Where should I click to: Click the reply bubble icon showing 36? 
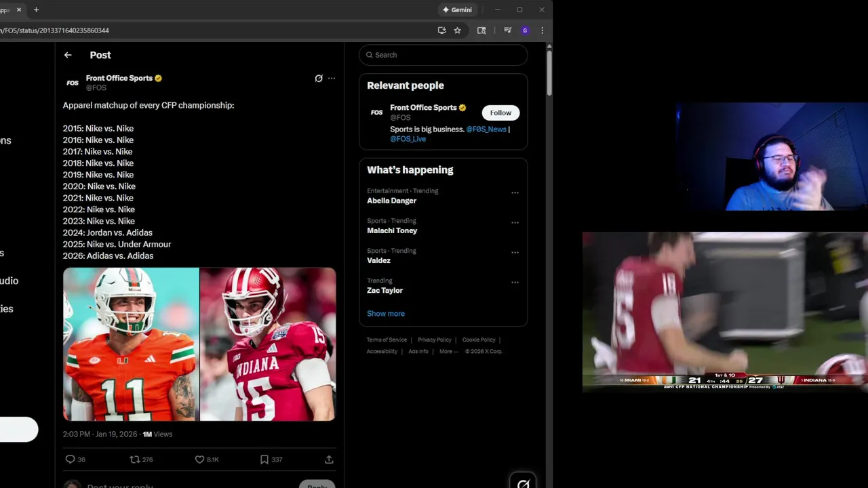point(70,460)
